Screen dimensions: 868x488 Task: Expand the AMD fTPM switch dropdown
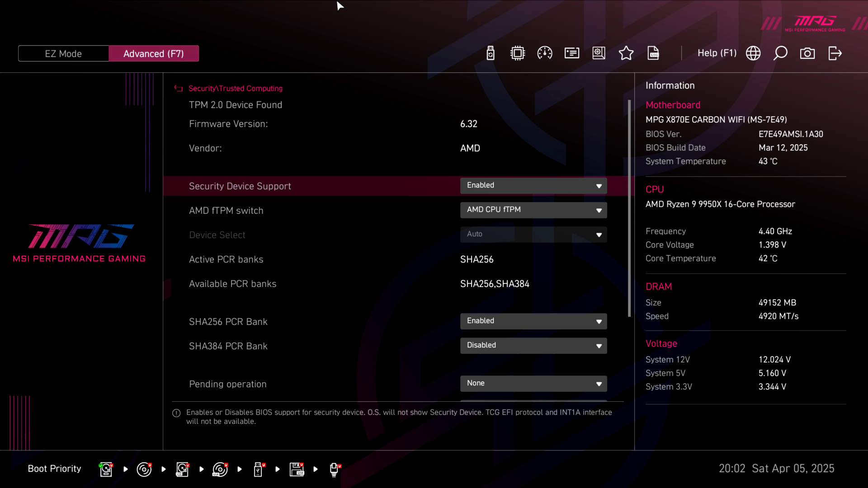point(533,210)
